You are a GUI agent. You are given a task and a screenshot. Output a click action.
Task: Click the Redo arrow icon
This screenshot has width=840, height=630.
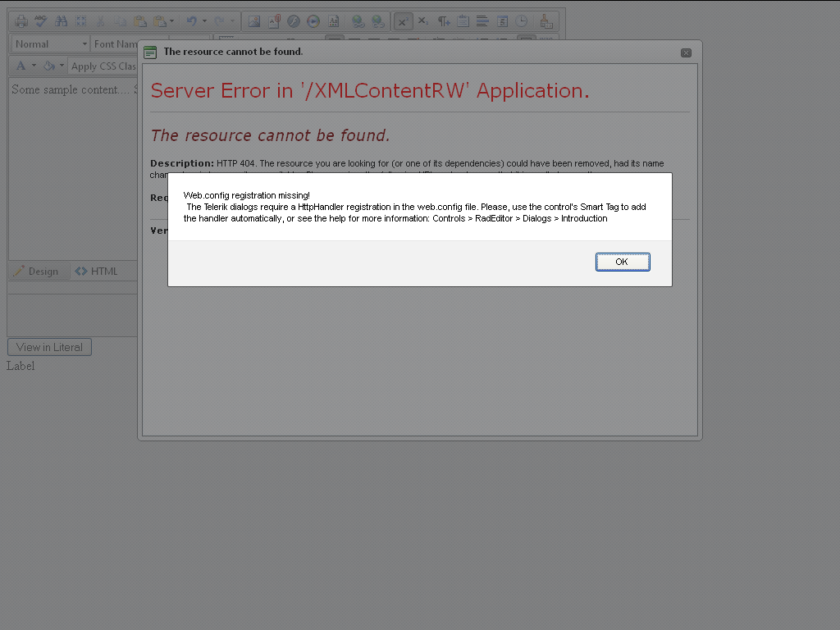[219, 21]
